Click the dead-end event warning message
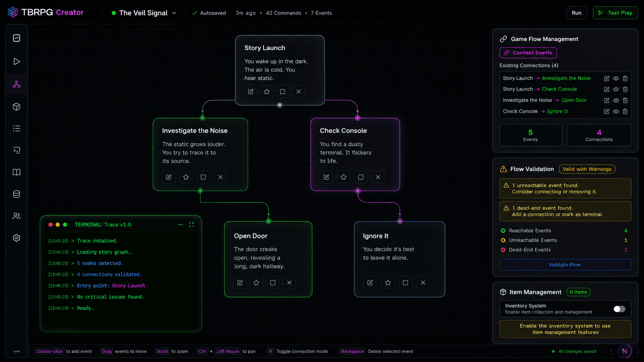 coord(565,211)
